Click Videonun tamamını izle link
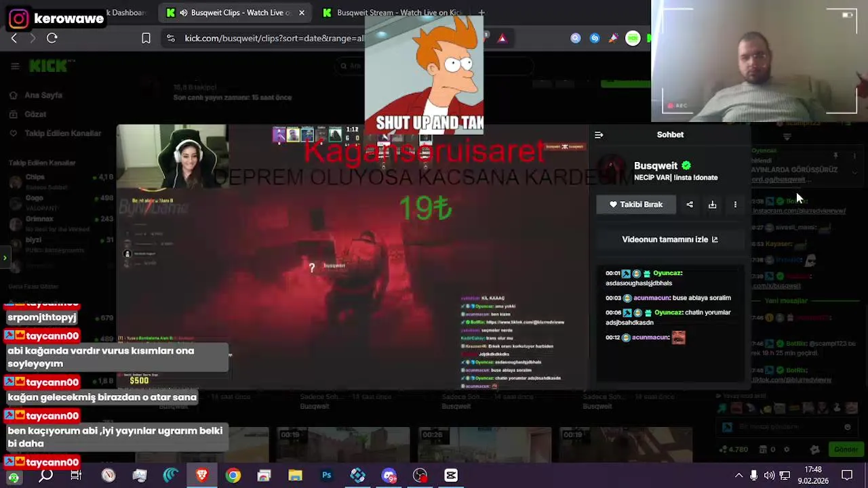This screenshot has width=868, height=488. [x=670, y=239]
